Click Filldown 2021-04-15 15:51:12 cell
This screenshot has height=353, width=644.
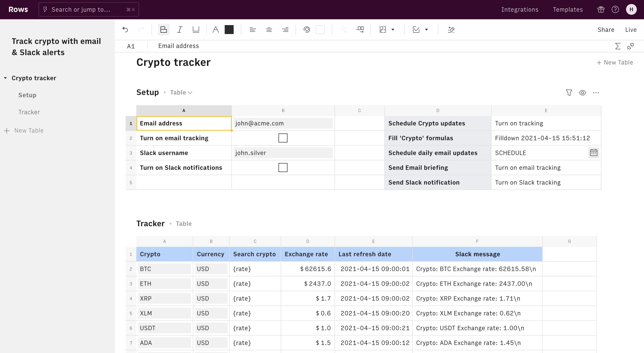[x=546, y=138]
